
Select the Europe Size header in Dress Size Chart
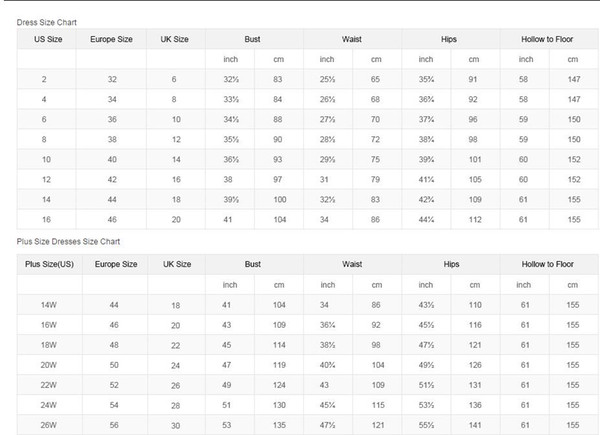[111, 39]
